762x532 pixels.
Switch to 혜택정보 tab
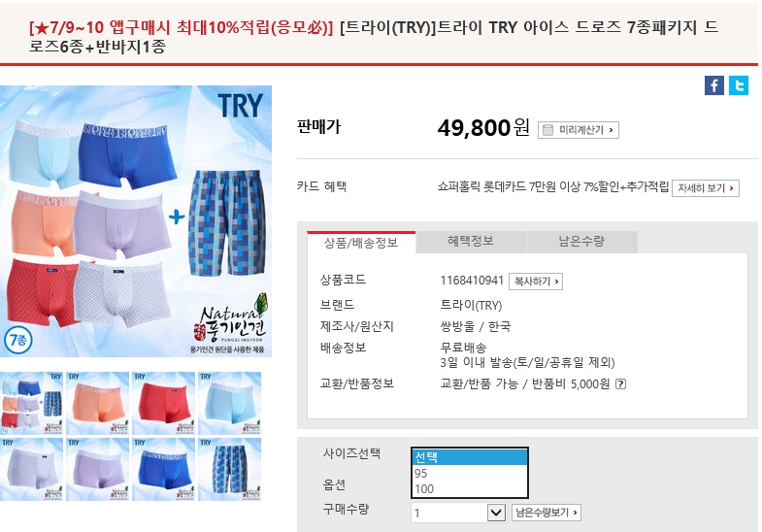(x=471, y=242)
